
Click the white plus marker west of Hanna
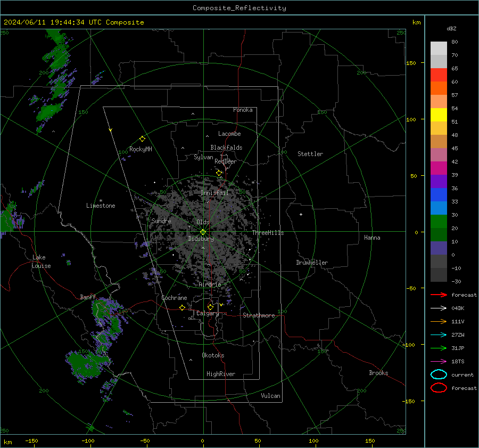tap(301, 214)
